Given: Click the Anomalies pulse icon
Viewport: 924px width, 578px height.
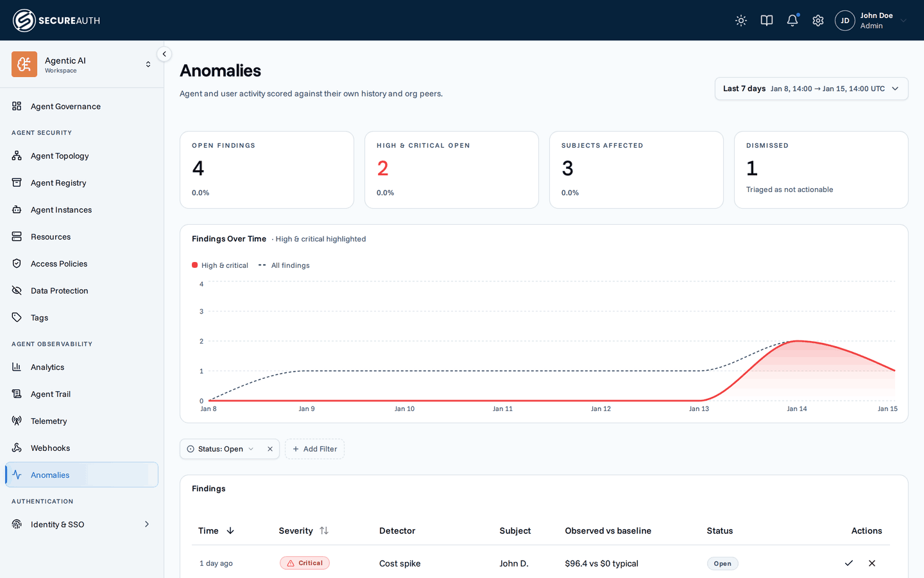Looking at the screenshot, I should pyautogui.click(x=17, y=475).
